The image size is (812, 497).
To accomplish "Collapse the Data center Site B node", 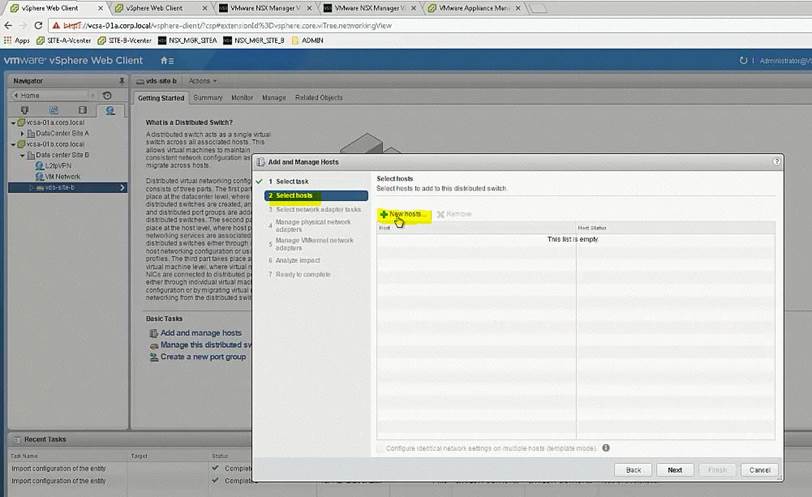I will 22,155.
